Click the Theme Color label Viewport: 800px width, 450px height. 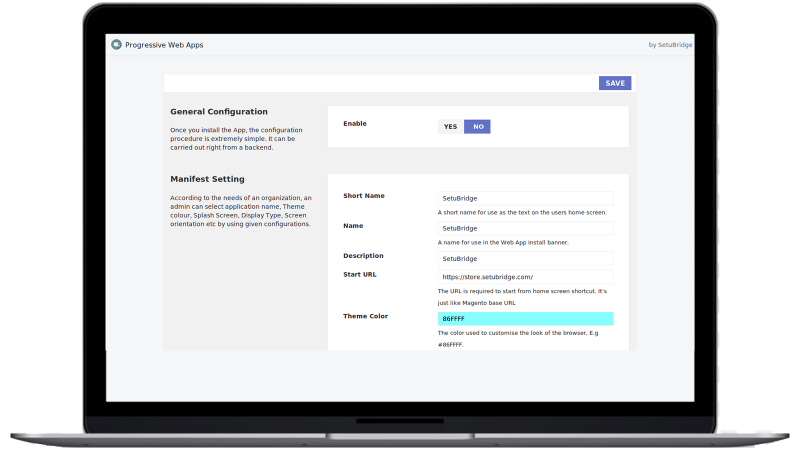click(x=365, y=316)
